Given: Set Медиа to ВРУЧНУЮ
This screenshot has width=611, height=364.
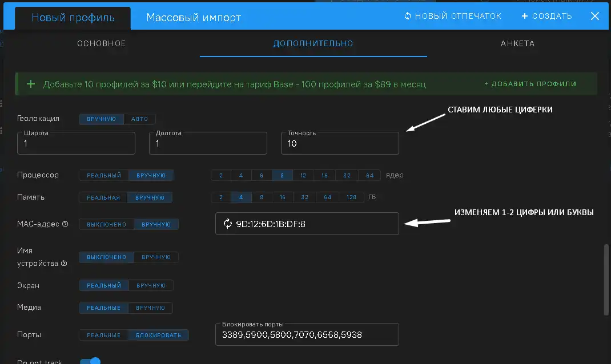Looking at the screenshot, I should 150,308.
